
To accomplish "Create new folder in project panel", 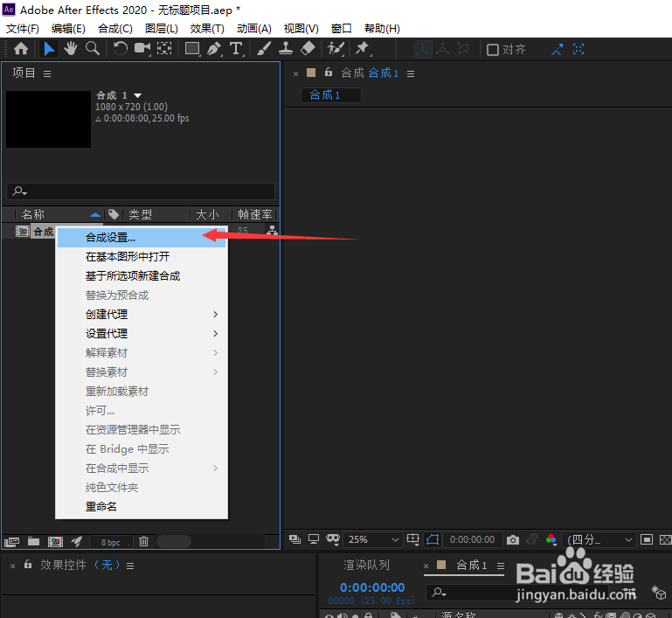I will [33, 542].
